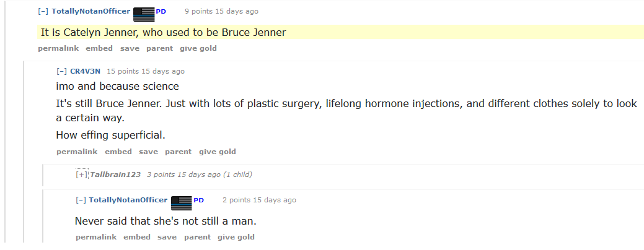Give gold to CR4V3N's comment

click(x=218, y=152)
